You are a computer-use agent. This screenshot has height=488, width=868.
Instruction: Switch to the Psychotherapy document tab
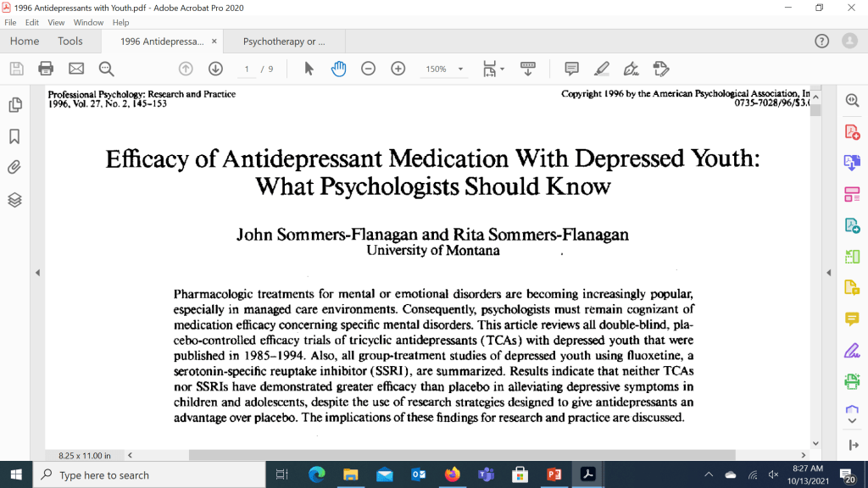(x=283, y=41)
